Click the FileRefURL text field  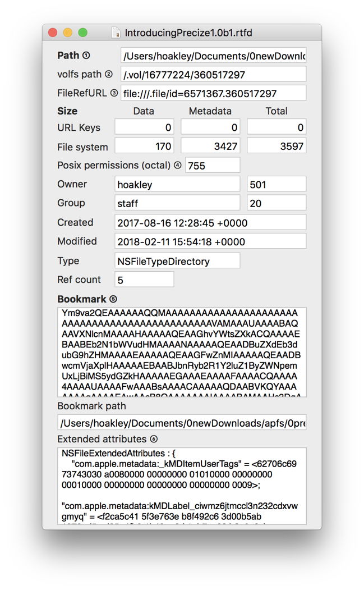[213, 93]
